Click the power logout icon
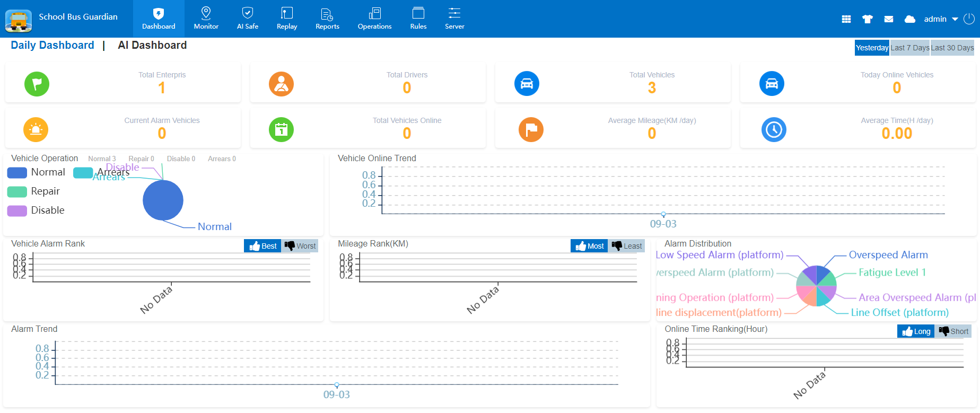The width and height of the screenshot is (980, 413). coord(969,19)
